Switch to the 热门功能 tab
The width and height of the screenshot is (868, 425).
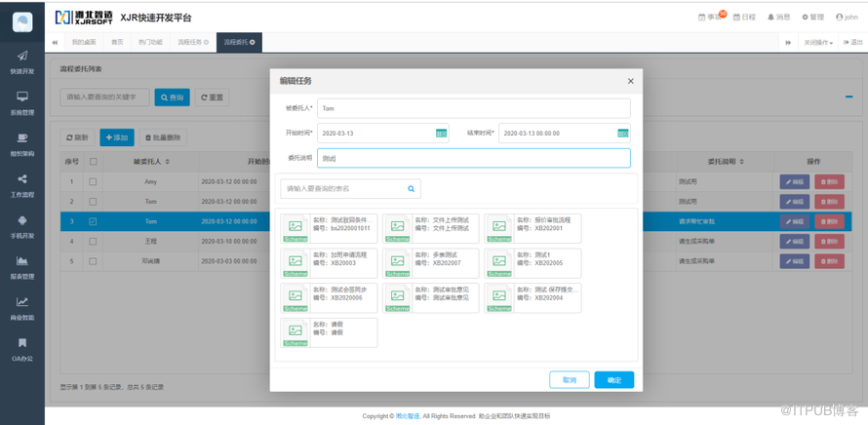tap(150, 43)
